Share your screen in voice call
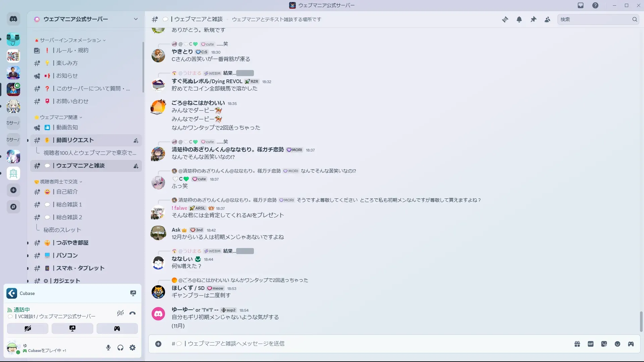This screenshot has height=362, width=644. pos(72,328)
